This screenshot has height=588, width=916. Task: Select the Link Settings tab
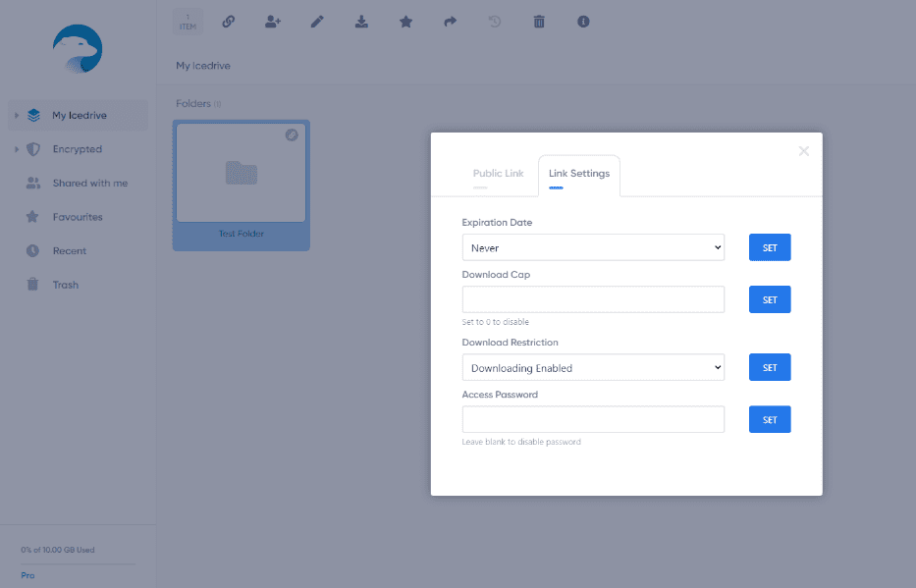[x=579, y=174]
